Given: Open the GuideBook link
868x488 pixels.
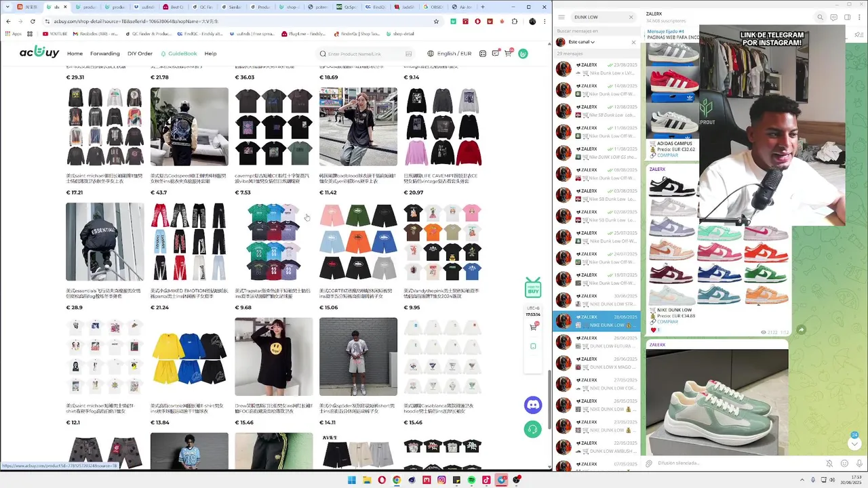Looking at the screenshot, I should [179, 54].
